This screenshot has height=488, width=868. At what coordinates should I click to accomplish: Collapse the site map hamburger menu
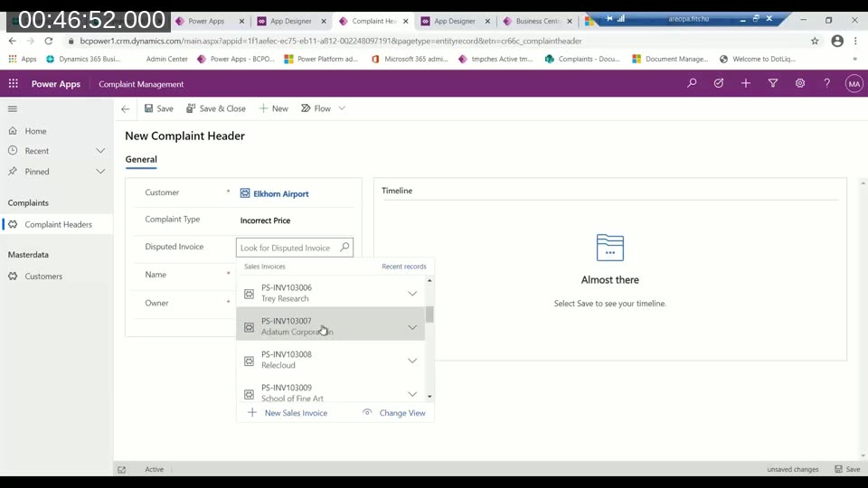pyautogui.click(x=13, y=109)
